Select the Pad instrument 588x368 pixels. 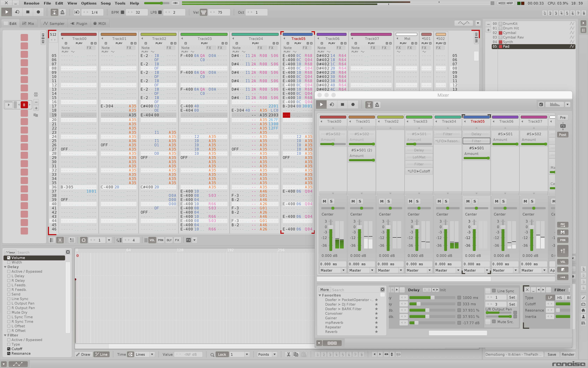tap(533, 46)
